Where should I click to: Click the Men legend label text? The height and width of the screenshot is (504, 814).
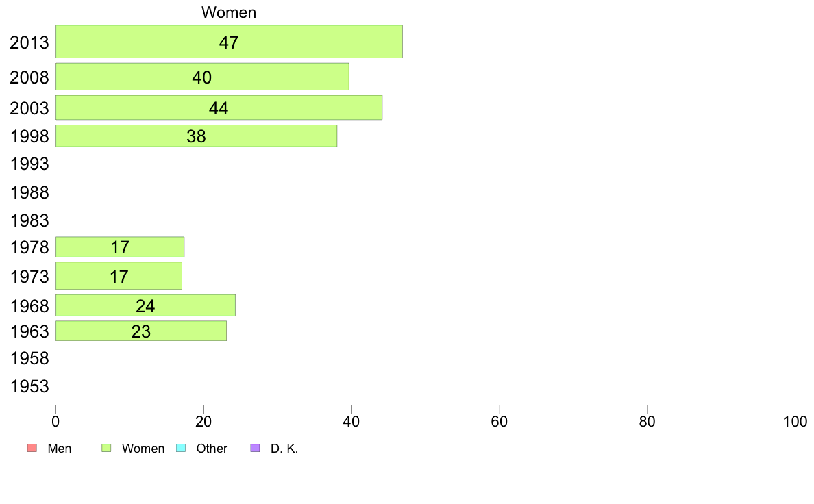(x=59, y=449)
